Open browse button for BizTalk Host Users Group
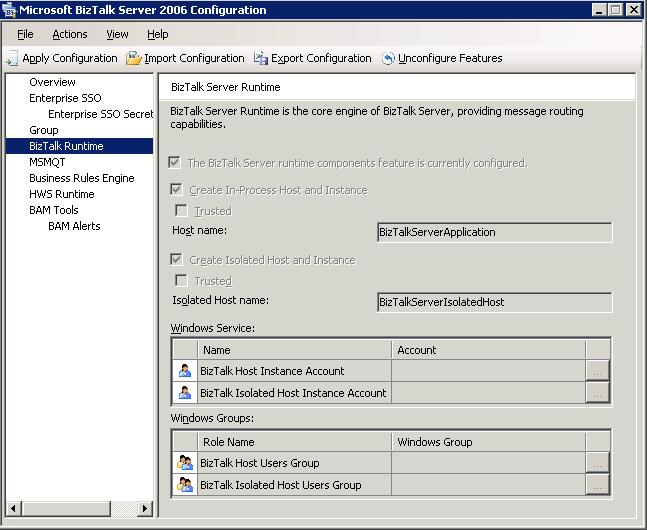This screenshot has height=530, width=647. click(597, 463)
